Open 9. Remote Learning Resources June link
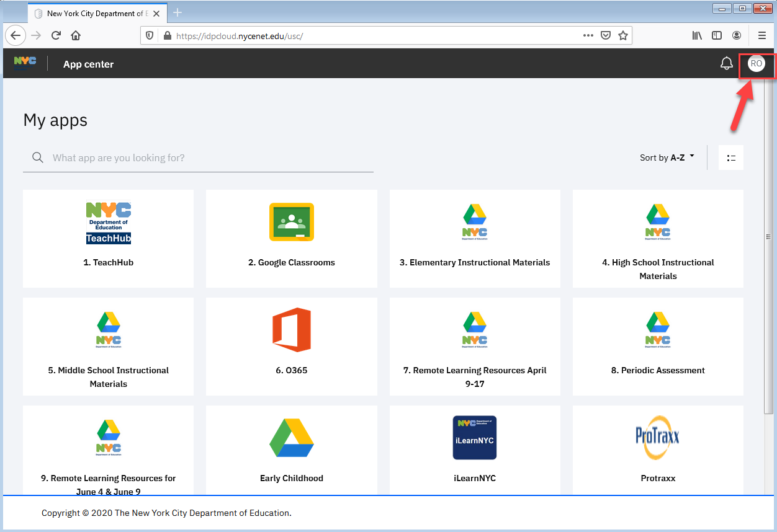The image size is (777, 532). point(109,485)
